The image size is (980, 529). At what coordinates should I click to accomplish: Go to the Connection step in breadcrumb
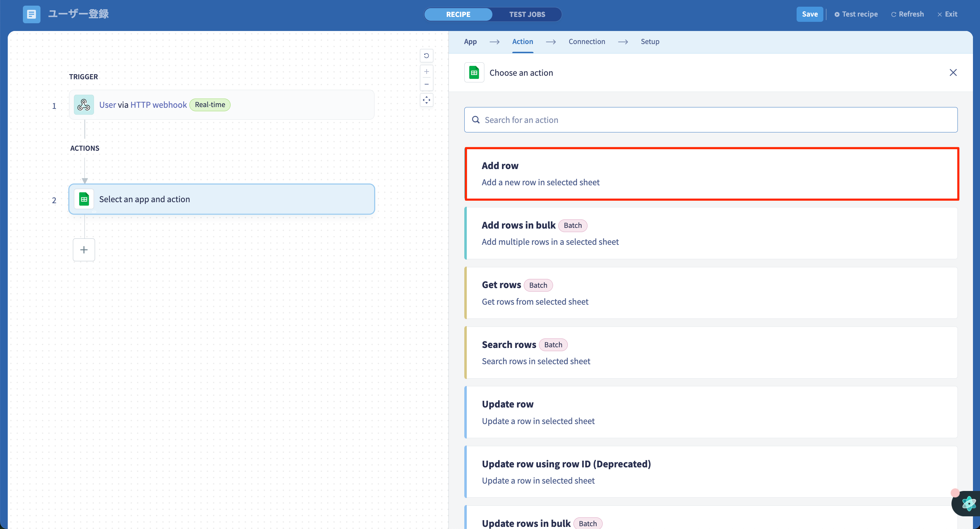587,42
